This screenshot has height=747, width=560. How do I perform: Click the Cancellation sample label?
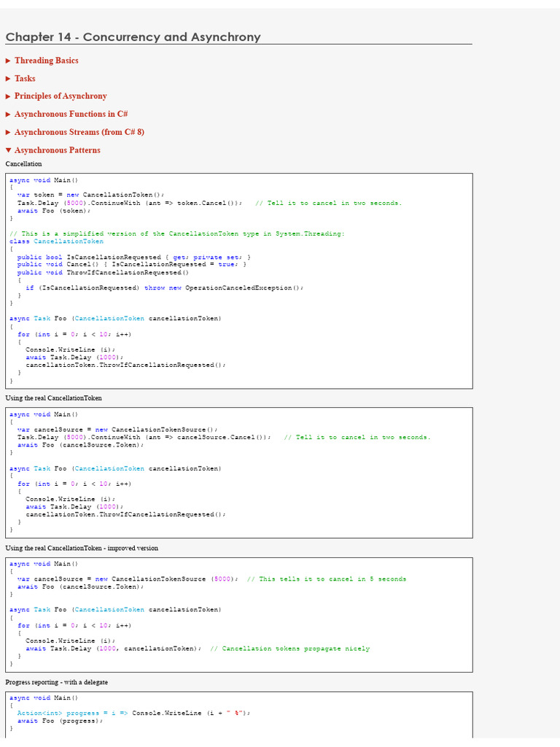point(24,164)
